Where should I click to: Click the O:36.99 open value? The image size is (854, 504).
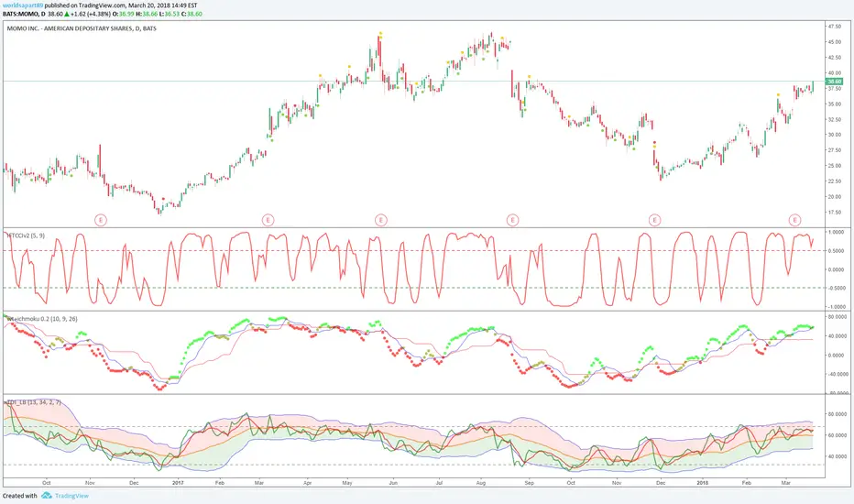pyautogui.click(x=123, y=14)
